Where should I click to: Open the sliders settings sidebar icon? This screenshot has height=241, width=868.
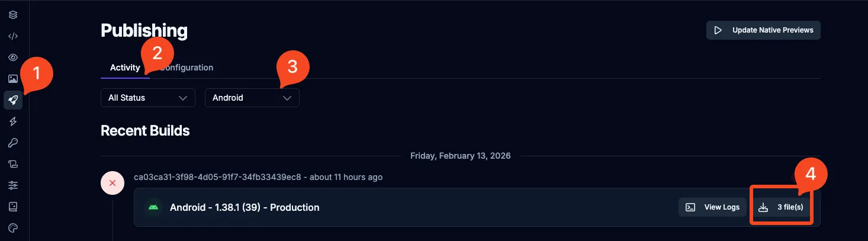(13, 185)
